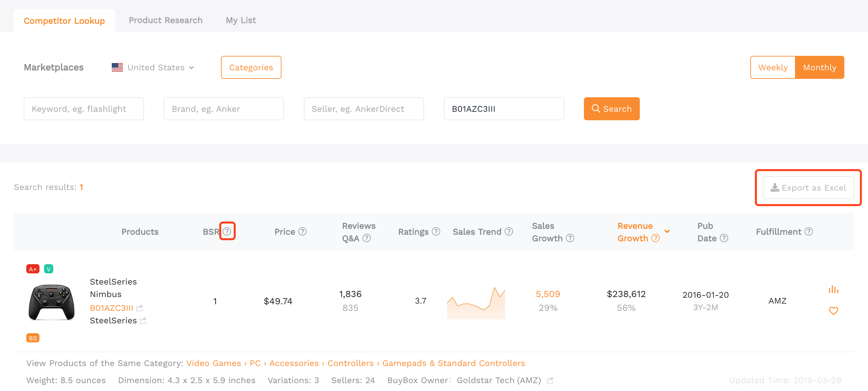Open Gamepads & Standard Controllers link
The width and height of the screenshot is (868, 391).
pos(453,363)
